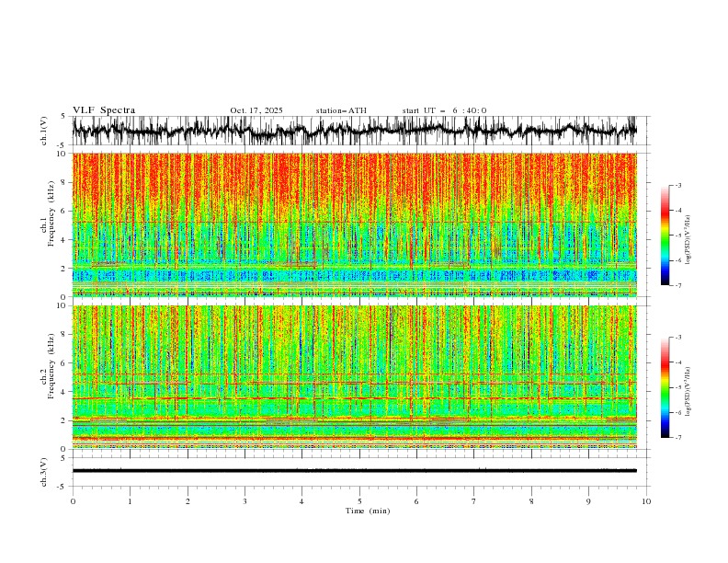Image resolution: width=728 pixels, height=563 pixels.
Task: Click the ch.1 color scale bar
Action: point(665,236)
